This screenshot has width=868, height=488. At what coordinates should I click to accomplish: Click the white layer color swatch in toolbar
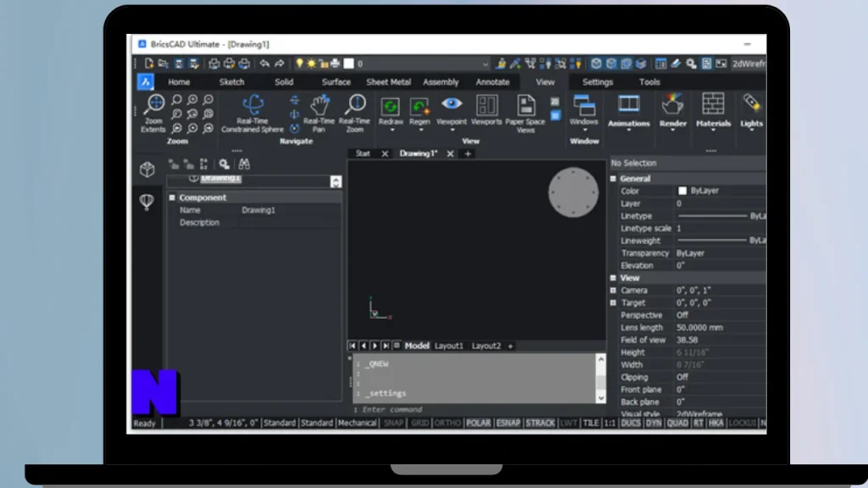pos(348,64)
